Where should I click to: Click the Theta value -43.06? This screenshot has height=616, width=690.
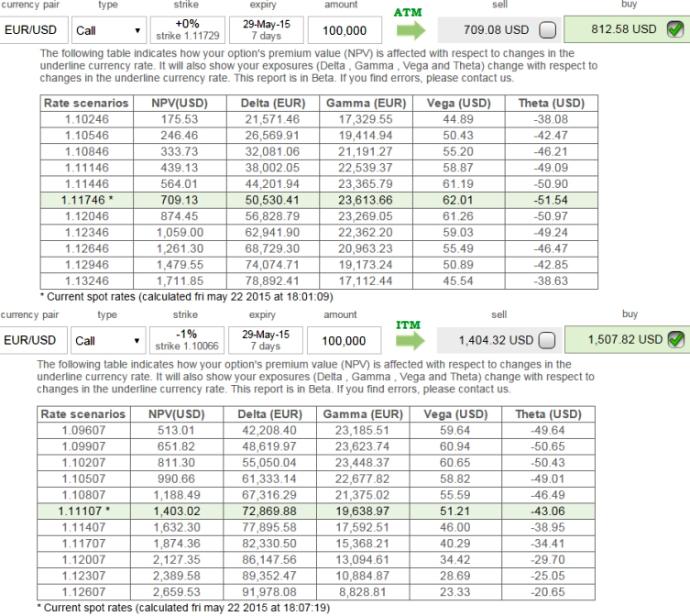click(548, 511)
